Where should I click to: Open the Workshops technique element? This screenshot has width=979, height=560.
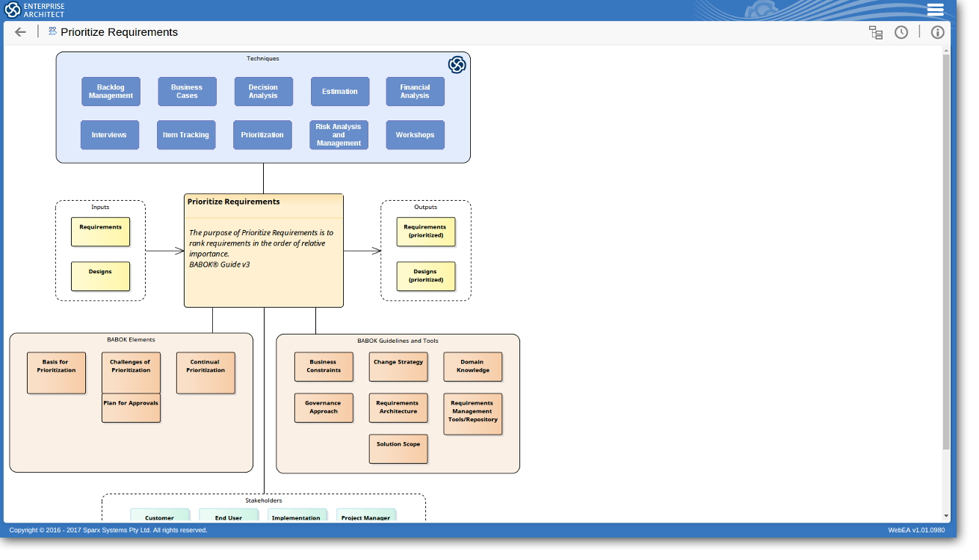(415, 135)
